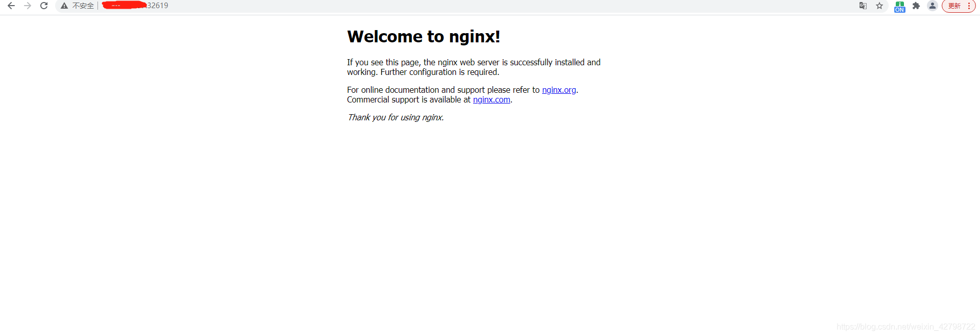This screenshot has height=336, width=980.
Task: Open the Chrome three-dot menu
Action: tap(969, 6)
